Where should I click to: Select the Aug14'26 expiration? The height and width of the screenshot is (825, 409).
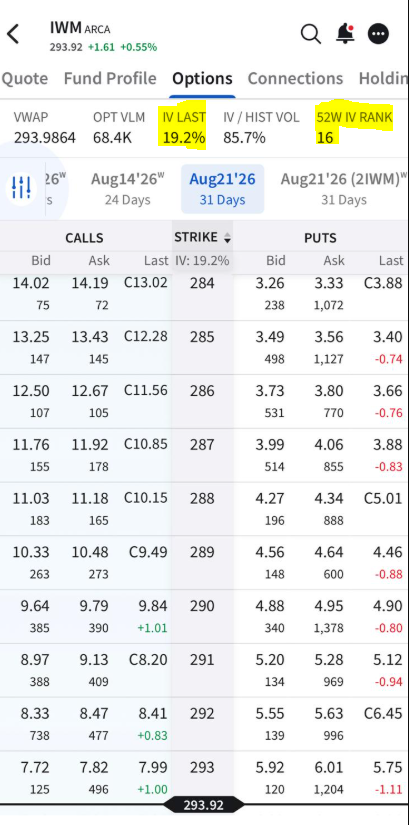click(x=127, y=188)
